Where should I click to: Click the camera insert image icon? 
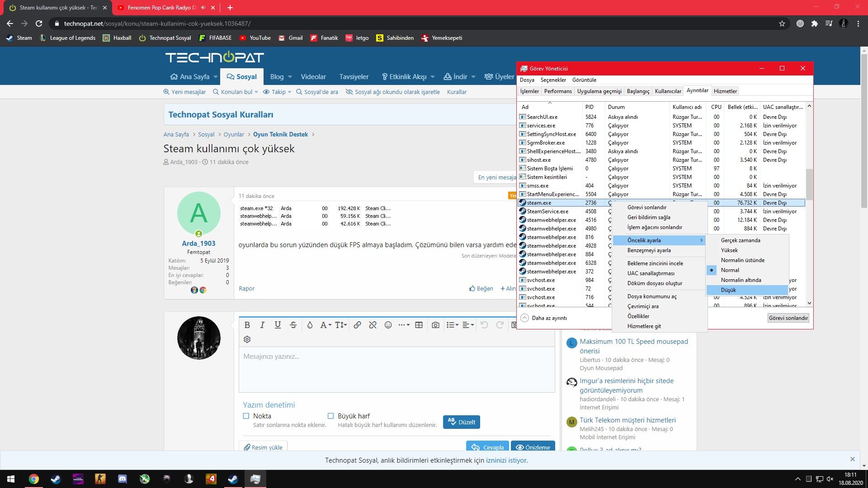(435, 325)
